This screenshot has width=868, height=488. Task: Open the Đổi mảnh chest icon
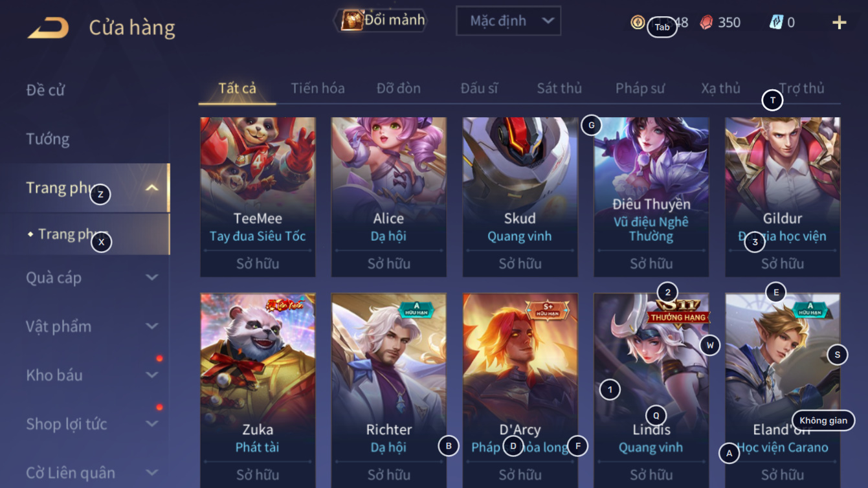click(353, 20)
